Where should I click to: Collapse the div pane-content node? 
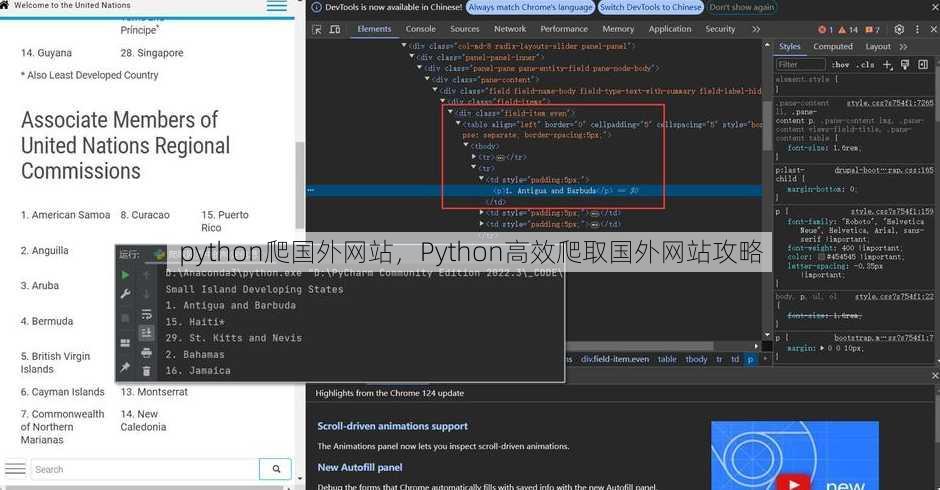[x=428, y=79]
